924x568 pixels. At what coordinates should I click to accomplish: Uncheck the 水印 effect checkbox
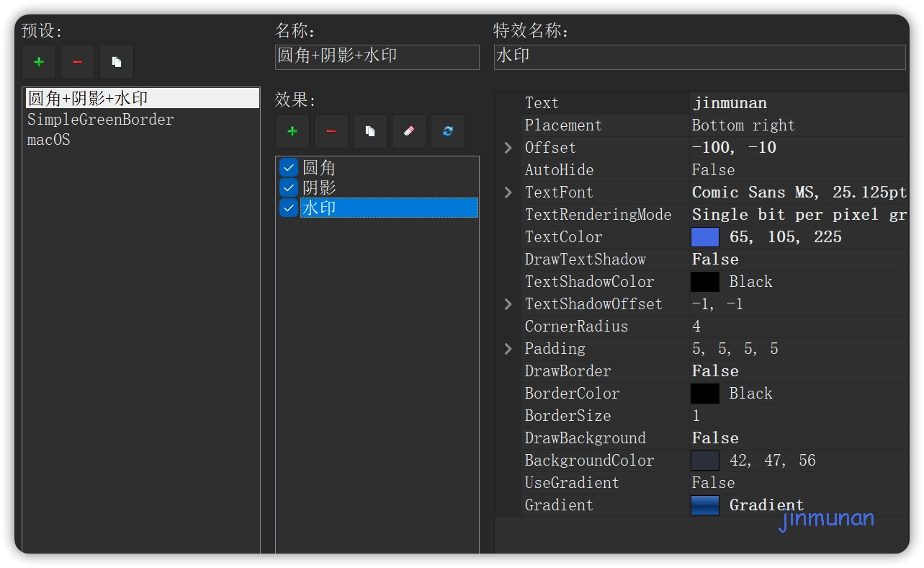(x=289, y=208)
